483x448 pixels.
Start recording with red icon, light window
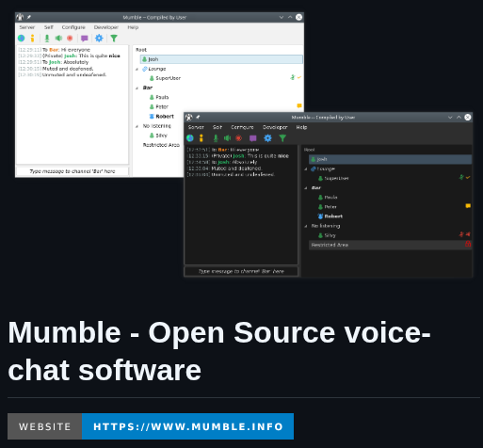click(x=70, y=39)
